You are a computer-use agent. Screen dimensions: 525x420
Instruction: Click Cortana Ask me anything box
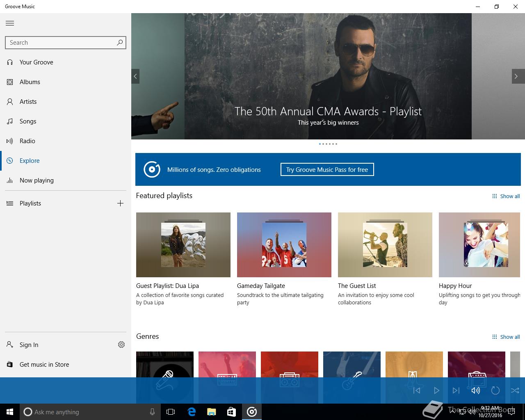(90, 412)
